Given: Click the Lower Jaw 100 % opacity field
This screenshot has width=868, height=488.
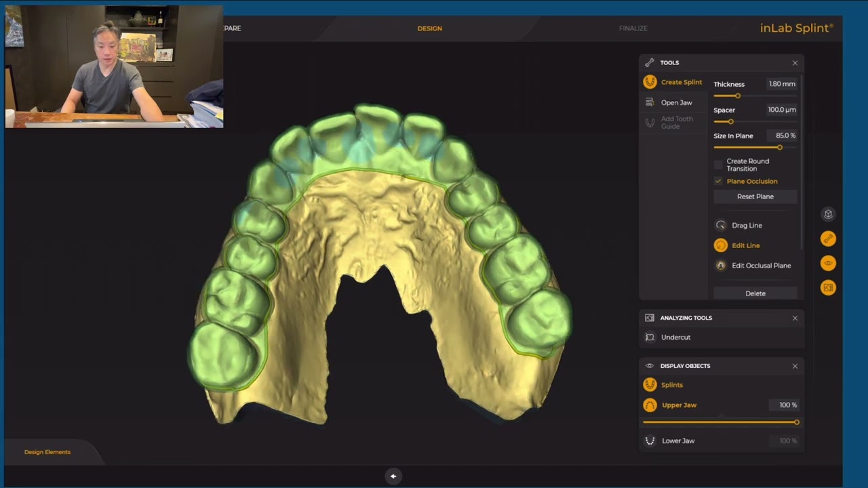Looking at the screenshot, I should 786,441.
